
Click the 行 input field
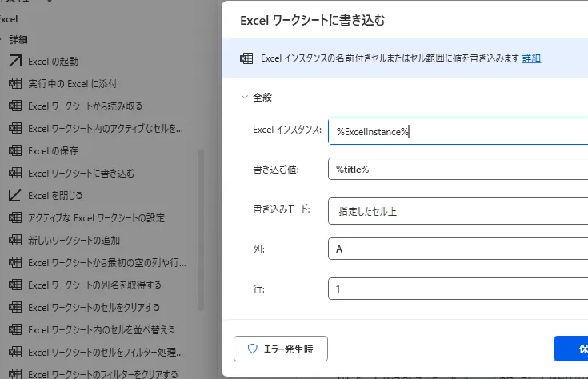458,289
